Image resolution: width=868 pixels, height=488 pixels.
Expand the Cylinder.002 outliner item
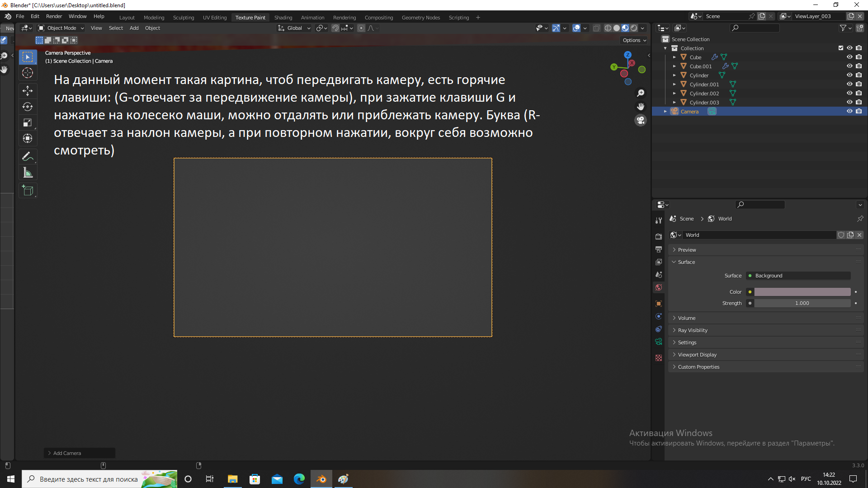674,93
